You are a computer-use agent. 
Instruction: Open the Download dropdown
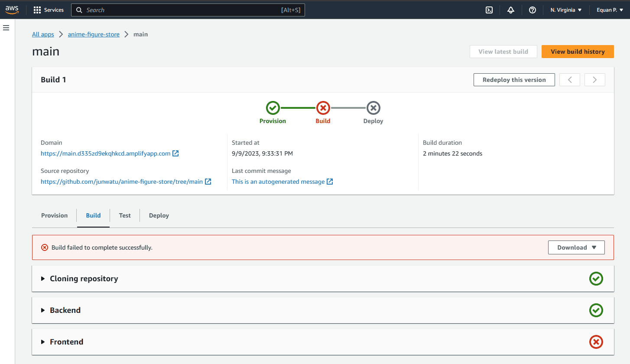tap(576, 247)
